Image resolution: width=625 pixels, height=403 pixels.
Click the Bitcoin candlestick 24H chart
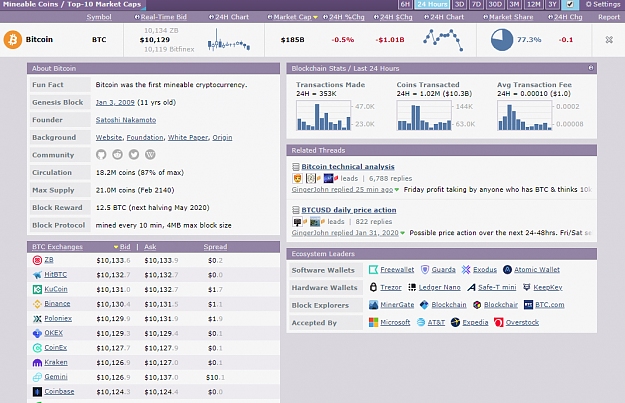[229, 40]
